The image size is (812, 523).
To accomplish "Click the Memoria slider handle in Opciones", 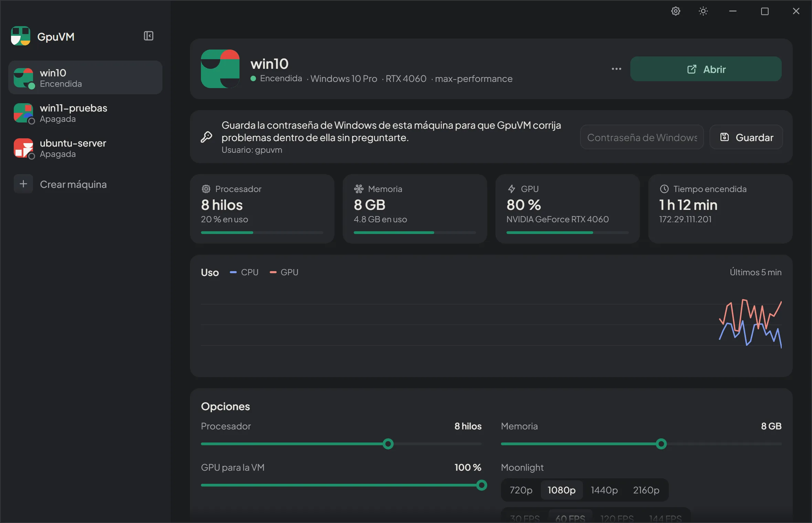I will click(661, 444).
